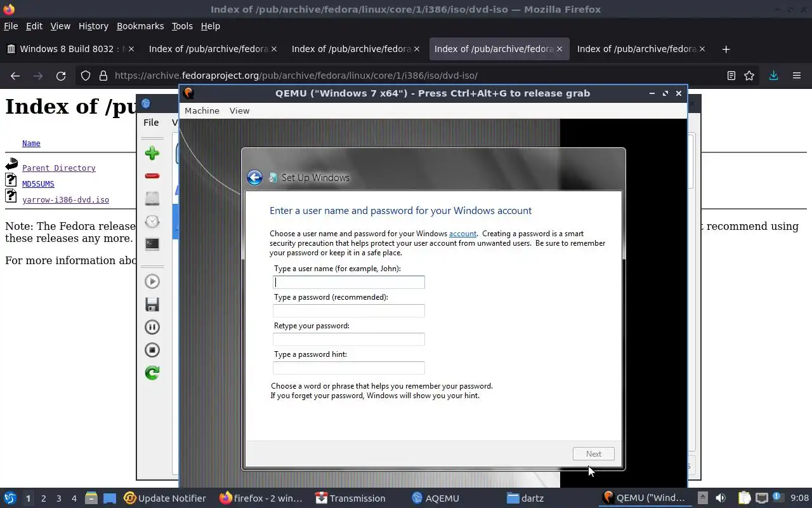Open the Update Notifier taskbar entry

(165, 498)
